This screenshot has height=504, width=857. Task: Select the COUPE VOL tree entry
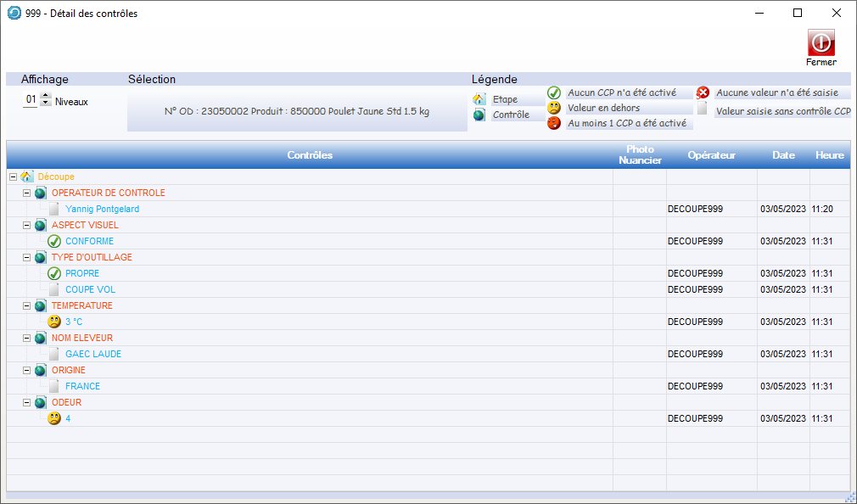point(90,289)
